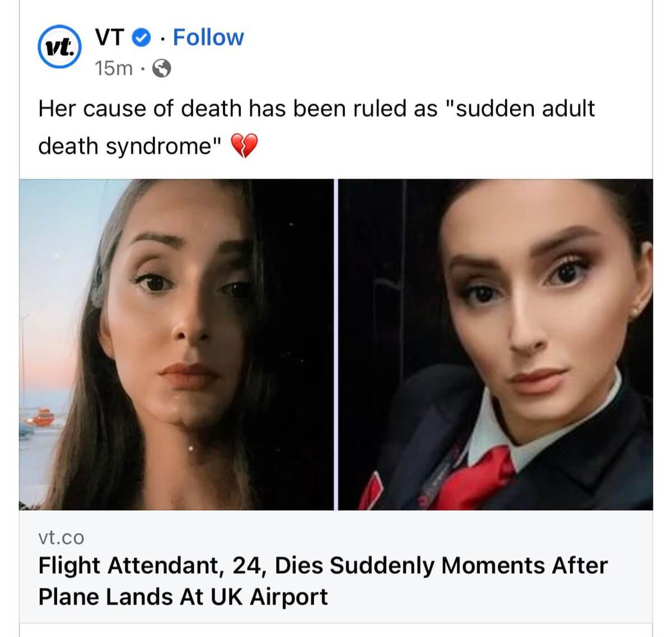The image size is (672, 637).
Task: Click the broken heart emoji in caption
Action: click(244, 146)
